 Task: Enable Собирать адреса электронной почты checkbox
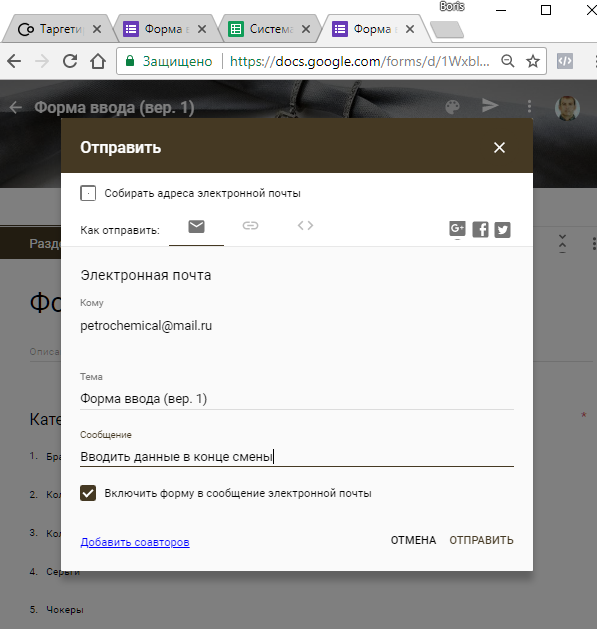[x=88, y=193]
